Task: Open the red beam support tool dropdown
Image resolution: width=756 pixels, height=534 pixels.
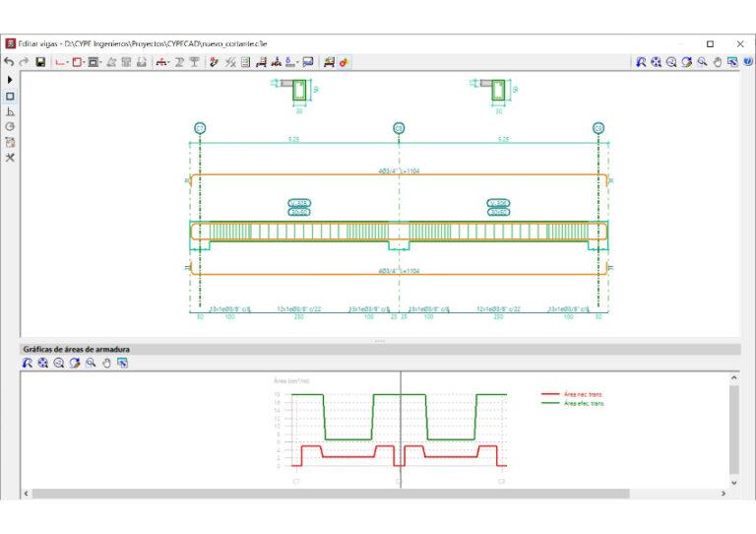Action: (x=162, y=62)
